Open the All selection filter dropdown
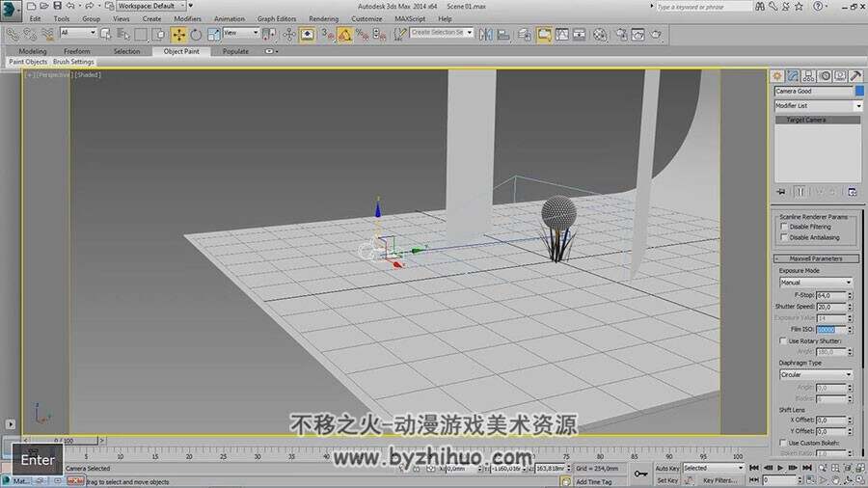Viewport: 868px width, 488px height. [x=78, y=33]
